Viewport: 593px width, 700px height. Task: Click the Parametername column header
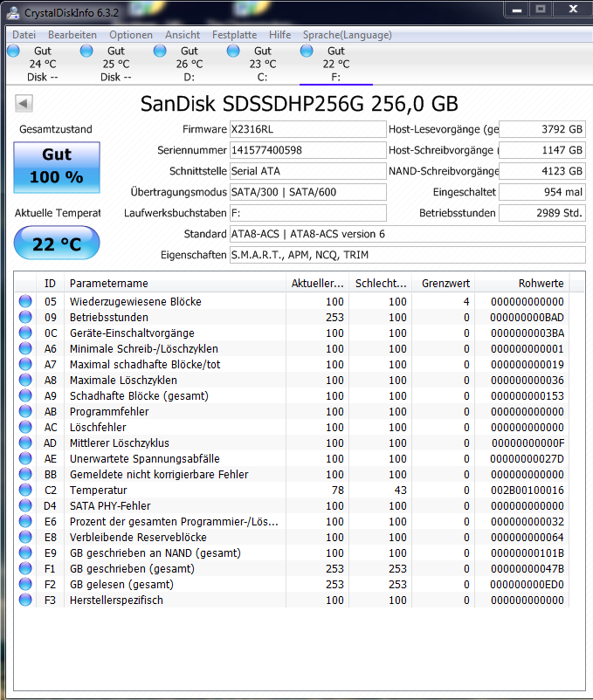[x=175, y=284]
